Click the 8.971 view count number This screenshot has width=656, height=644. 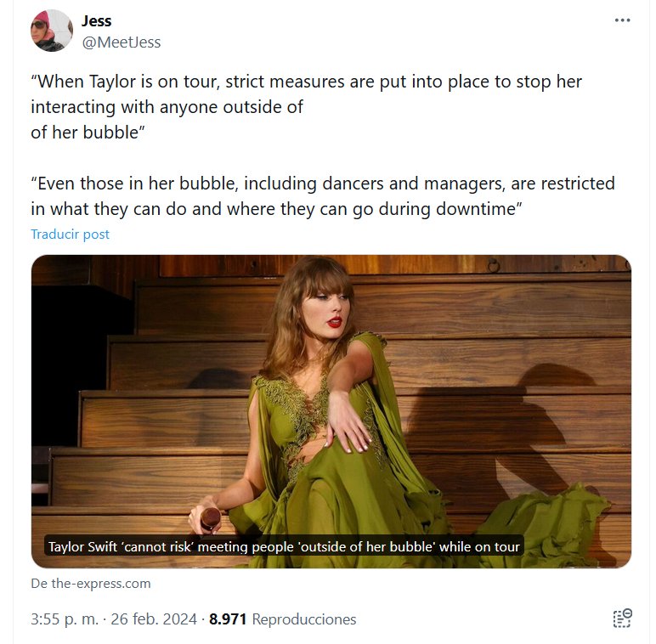click(x=228, y=619)
